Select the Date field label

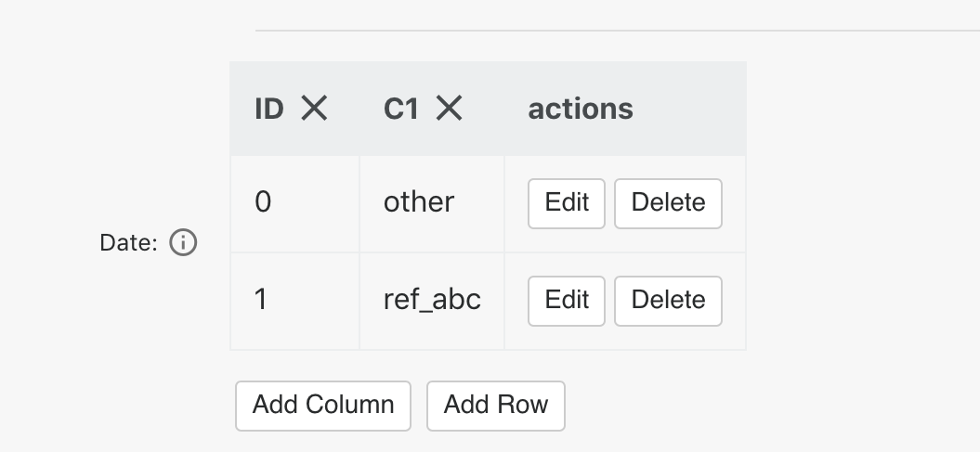(x=128, y=243)
